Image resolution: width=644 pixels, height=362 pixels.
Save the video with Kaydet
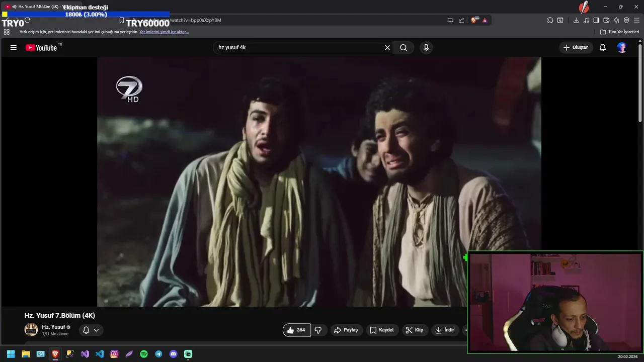(x=382, y=330)
